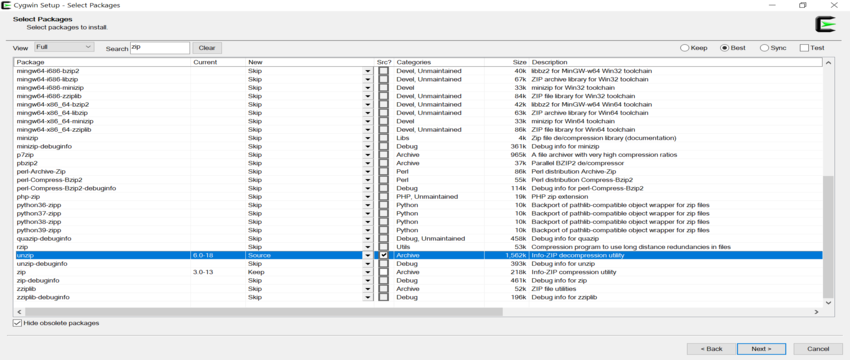Click the horizontal scrollbar thumb

[263, 312]
